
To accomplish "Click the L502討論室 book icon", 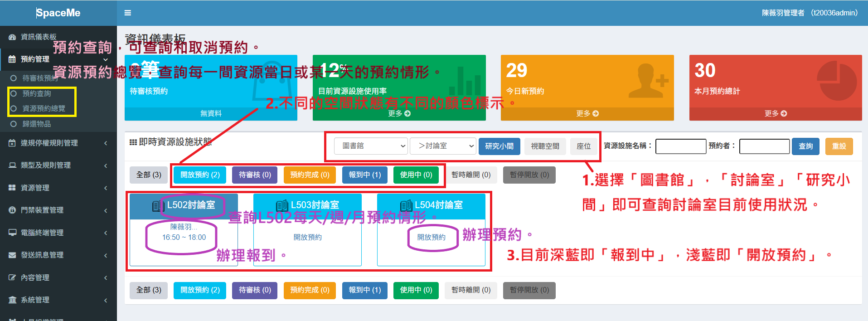I will click(x=157, y=206).
